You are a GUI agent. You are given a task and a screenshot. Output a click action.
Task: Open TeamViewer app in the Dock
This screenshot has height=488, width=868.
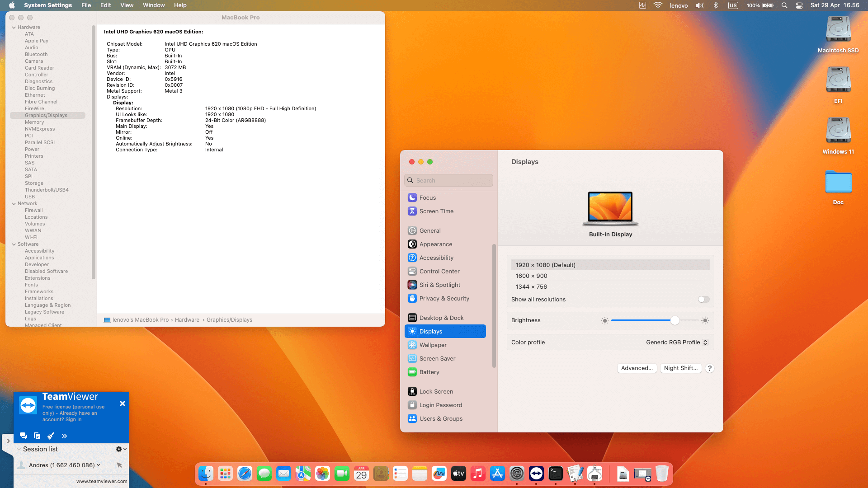point(536,474)
